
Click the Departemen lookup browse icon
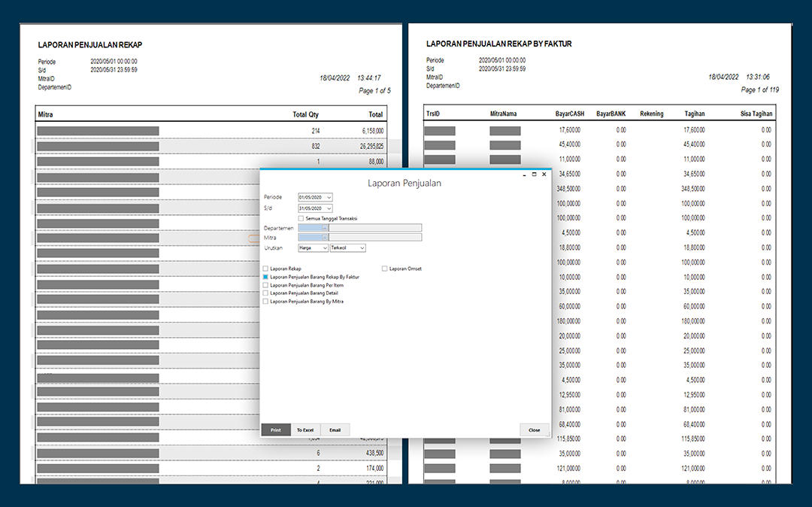pos(326,228)
